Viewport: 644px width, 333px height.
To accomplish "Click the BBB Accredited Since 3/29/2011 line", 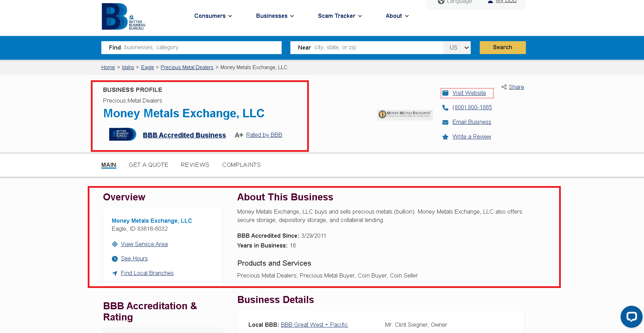I will click(x=282, y=236).
